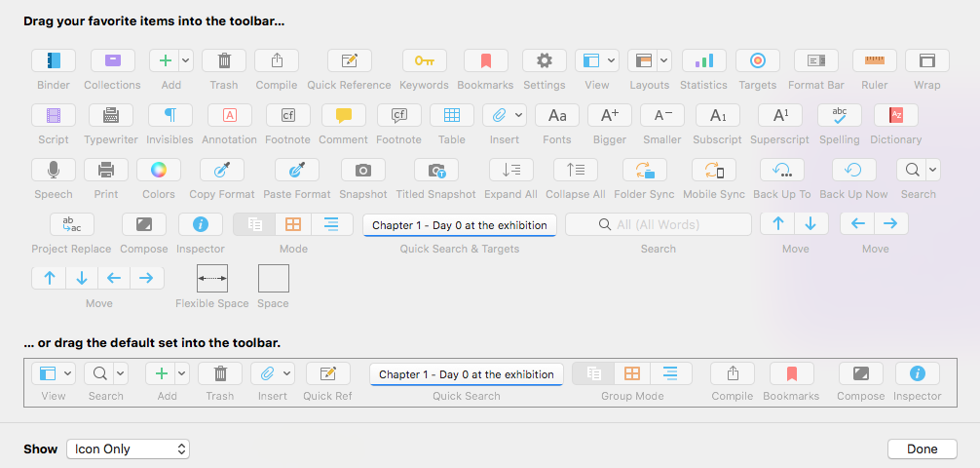The width and height of the screenshot is (980, 468).
Task: Select the Project Replace icon
Action: [x=72, y=224]
